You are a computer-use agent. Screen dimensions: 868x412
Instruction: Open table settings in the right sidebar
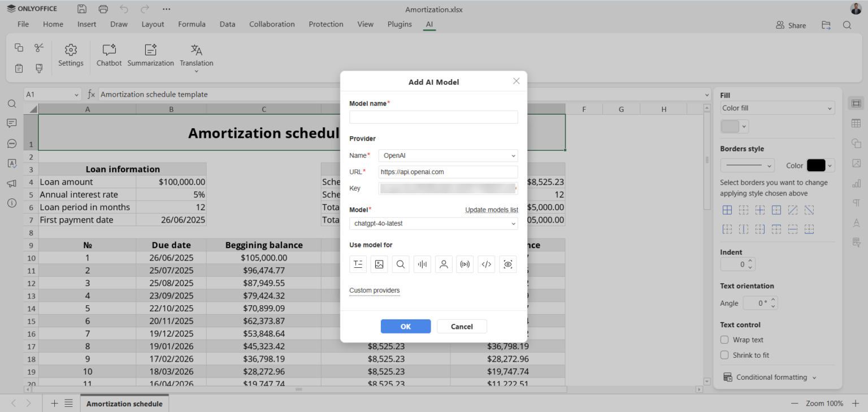856,123
